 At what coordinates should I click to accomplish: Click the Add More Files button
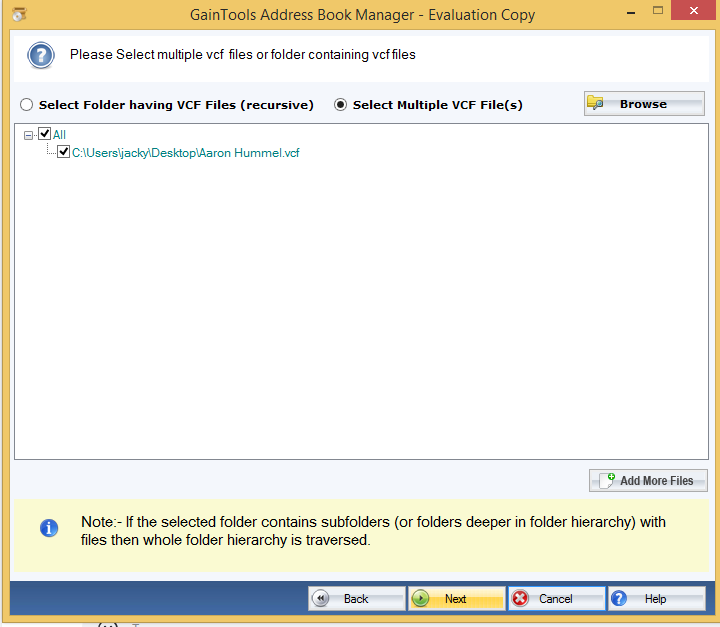pyautogui.click(x=648, y=480)
